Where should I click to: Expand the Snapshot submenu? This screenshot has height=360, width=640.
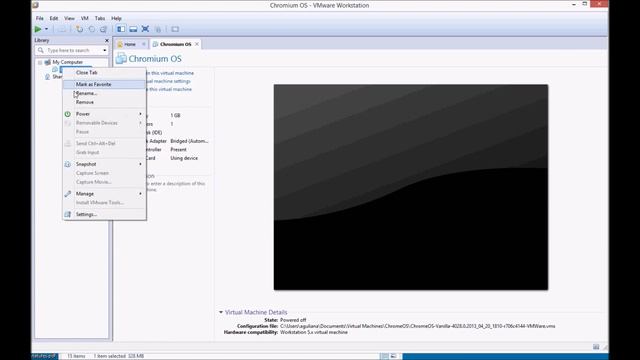pos(104,164)
